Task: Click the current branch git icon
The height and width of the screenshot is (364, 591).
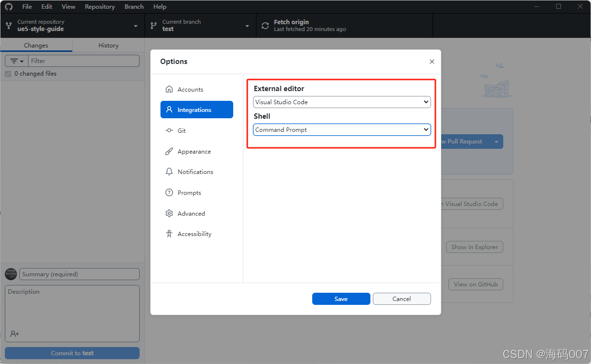Action: pyautogui.click(x=153, y=25)
